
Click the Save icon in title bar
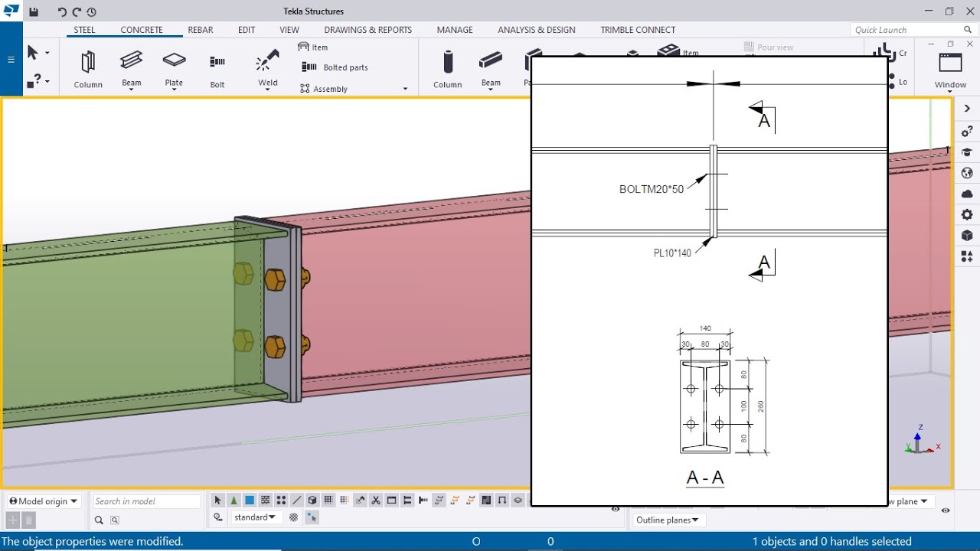[x=34, y=11]
